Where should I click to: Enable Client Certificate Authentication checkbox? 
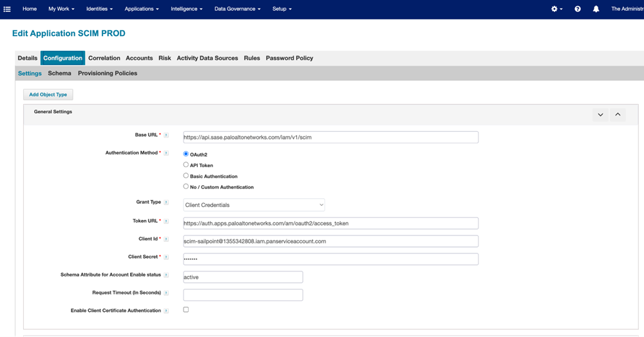coord(186,309)
